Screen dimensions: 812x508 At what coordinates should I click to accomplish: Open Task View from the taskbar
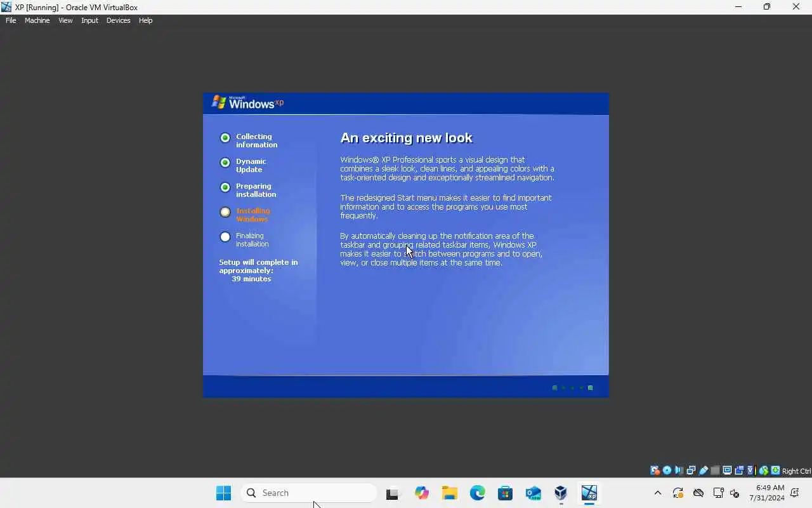393,493
